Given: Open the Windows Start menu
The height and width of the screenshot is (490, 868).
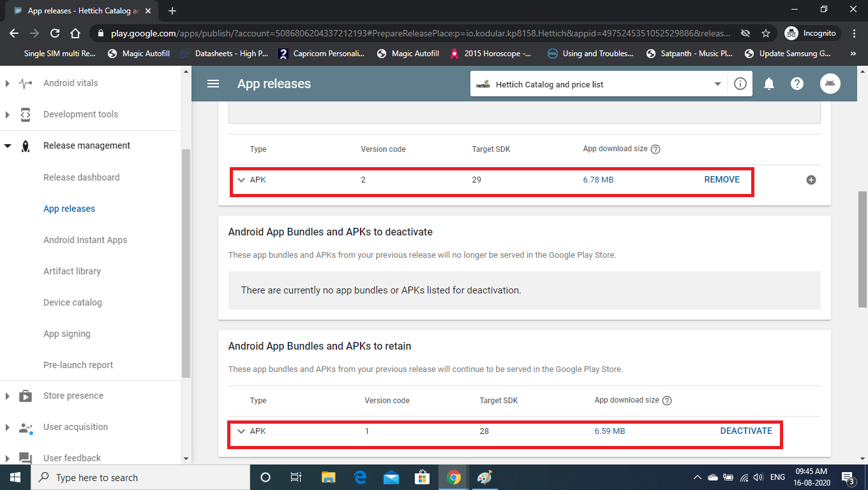Looking at the screenshot, I should [x=15, y=477].
